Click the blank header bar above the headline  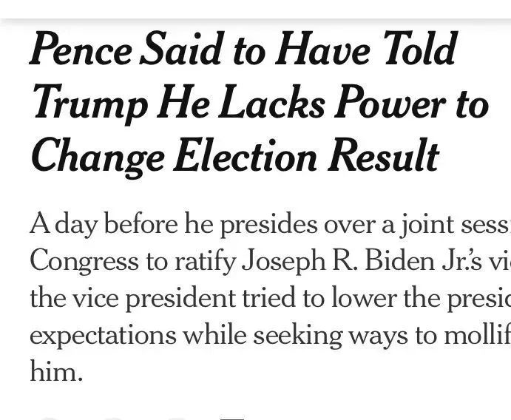pyautogui.click(x=255, y=10)
